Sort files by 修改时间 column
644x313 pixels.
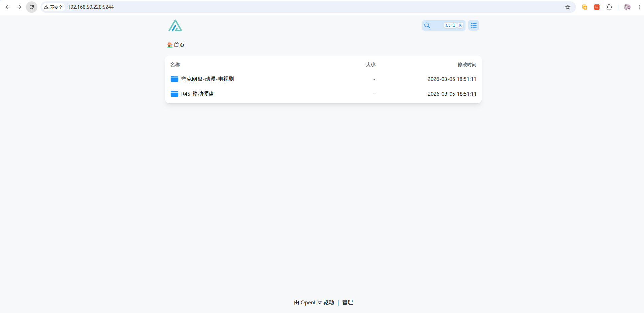tap(466, 65)
